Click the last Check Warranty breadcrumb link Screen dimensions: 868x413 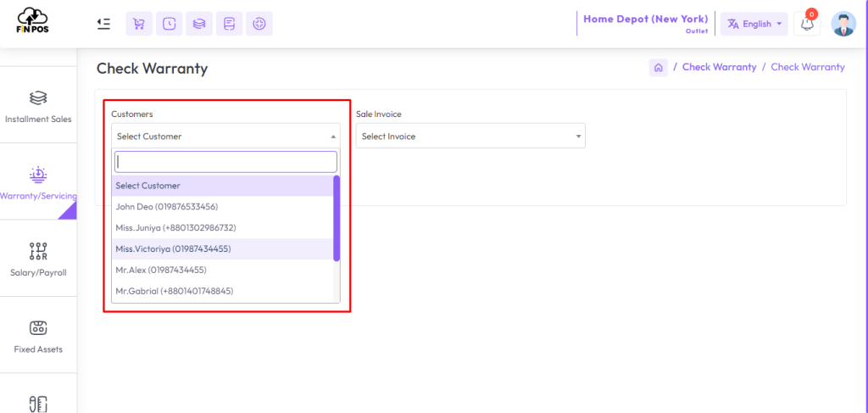point(808,67)
